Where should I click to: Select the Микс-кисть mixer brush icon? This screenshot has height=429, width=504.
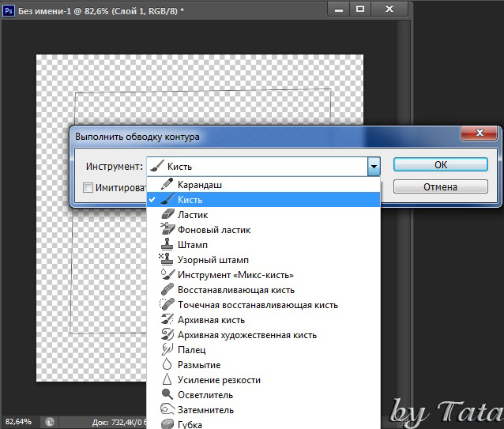pyautogui.click(x=167, y=274)
